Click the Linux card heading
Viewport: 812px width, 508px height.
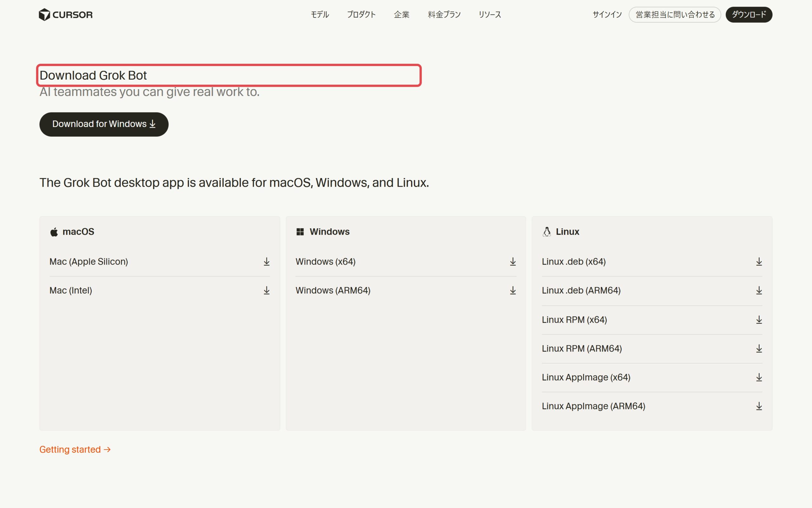567,232
